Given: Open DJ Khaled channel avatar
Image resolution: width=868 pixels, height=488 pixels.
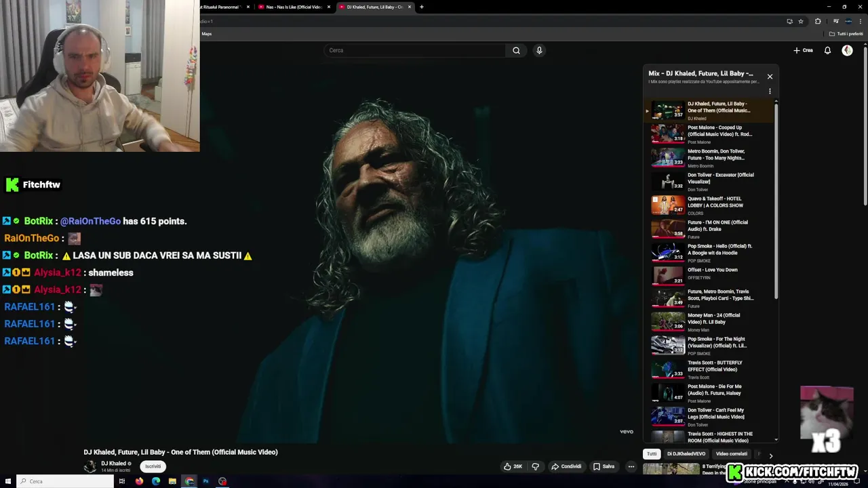Looking at the screenshot, I should 90,466.
